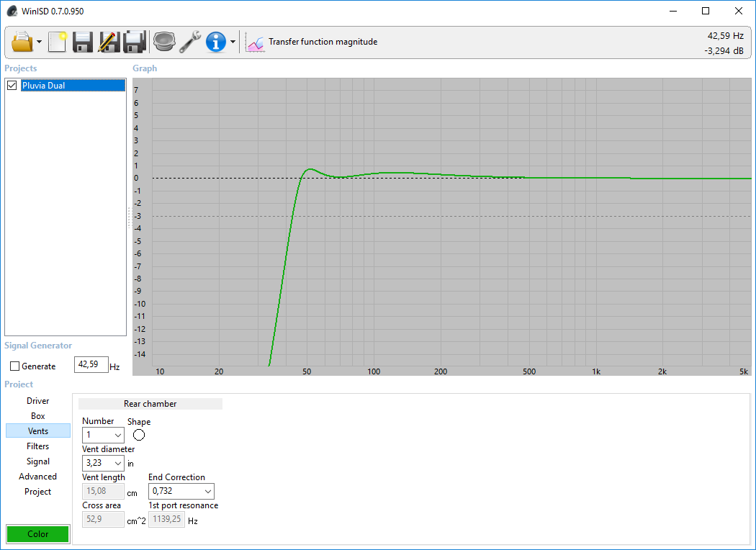Click the Rear chamber header
This screenshot has height=550, width=756.
coord(150,404)
